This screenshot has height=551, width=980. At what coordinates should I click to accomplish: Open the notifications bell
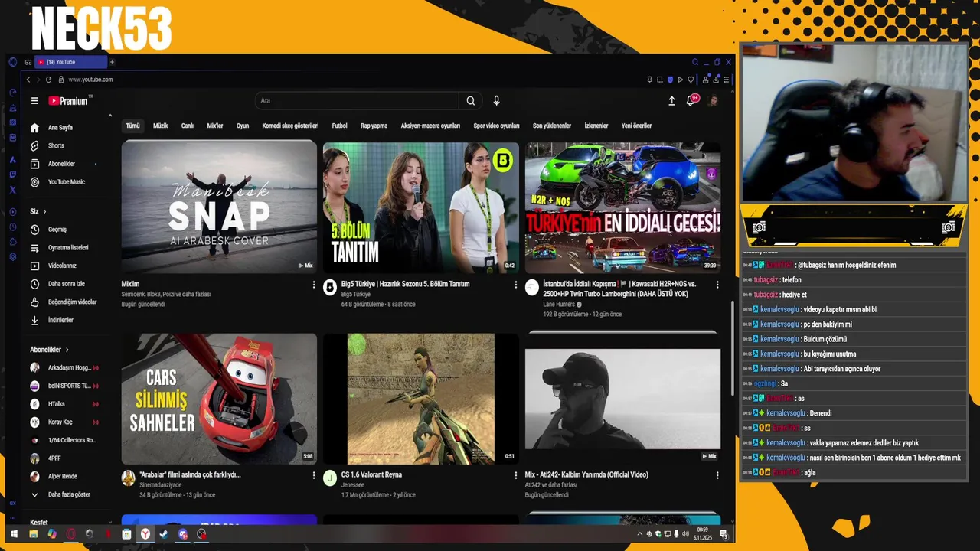pos(691,100)
